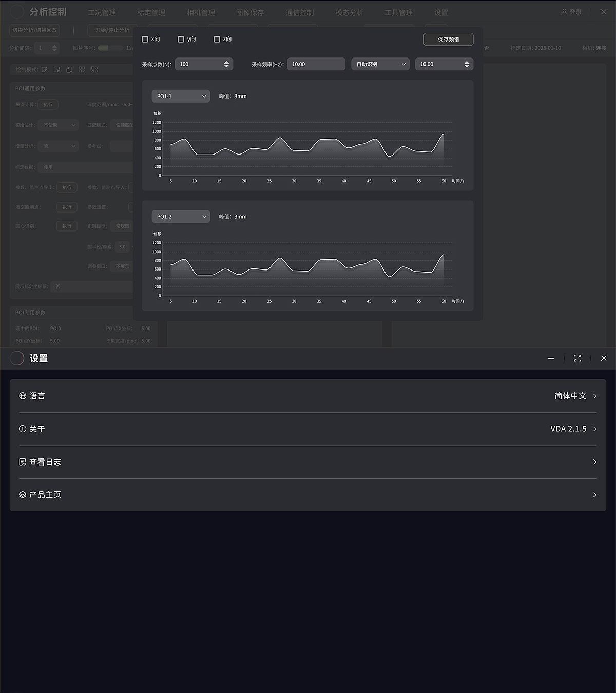Screen dimensions: 616x693
Task: Click the 图片序号 progress bar
Action: pos(110,48)
